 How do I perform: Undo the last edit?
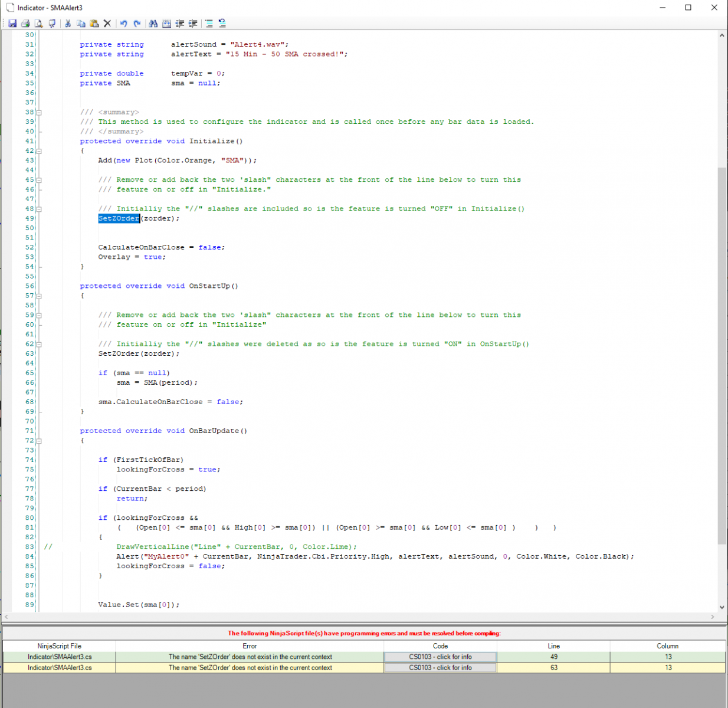(x=124, y=24)
